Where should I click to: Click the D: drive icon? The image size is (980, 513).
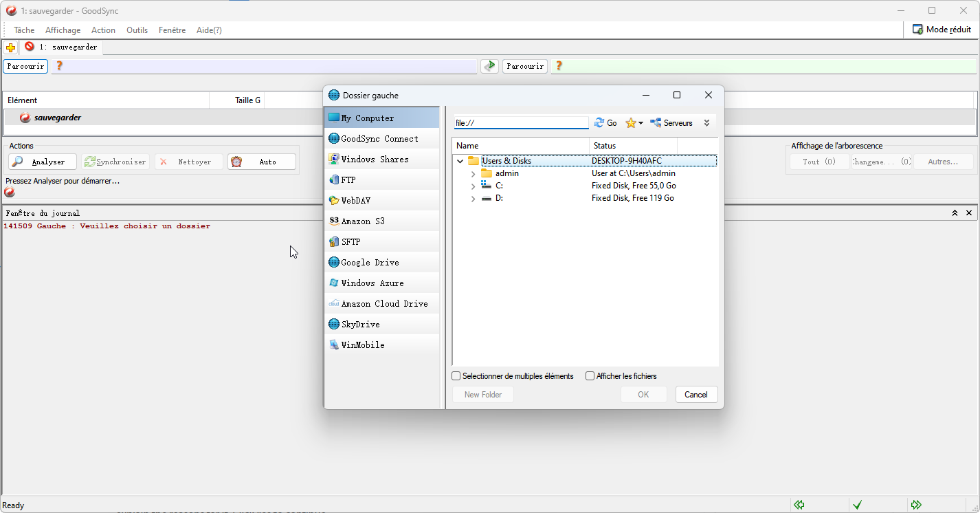(487, 198)
